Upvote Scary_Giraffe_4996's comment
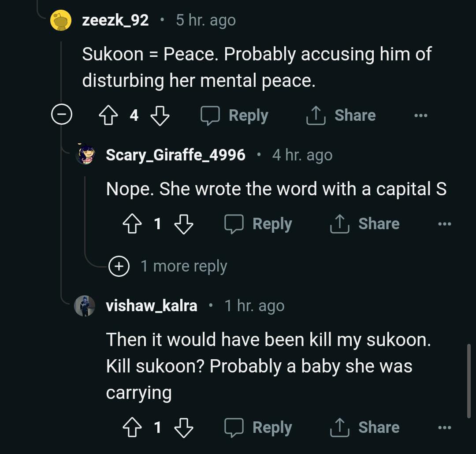This screenshot has width=476, height=454. tap(131, 224)
